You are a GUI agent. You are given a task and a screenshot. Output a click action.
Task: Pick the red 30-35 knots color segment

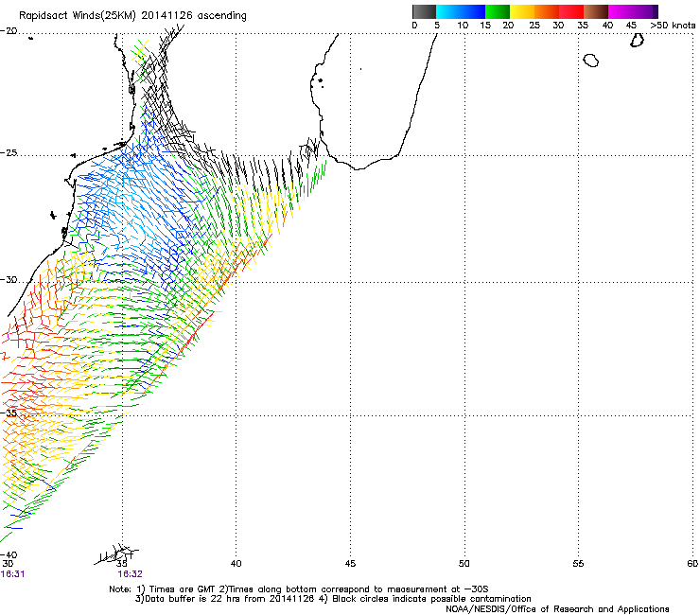[x=571, y=11]
